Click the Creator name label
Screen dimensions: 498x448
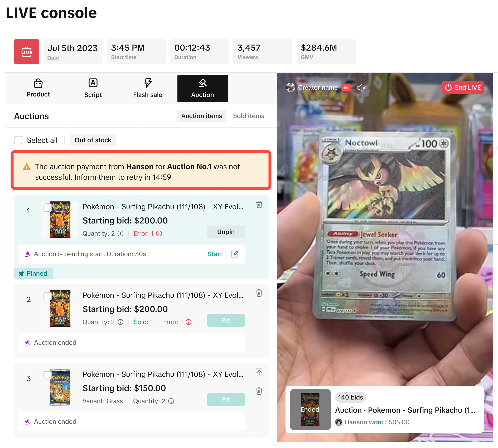(x=318, y=87)
